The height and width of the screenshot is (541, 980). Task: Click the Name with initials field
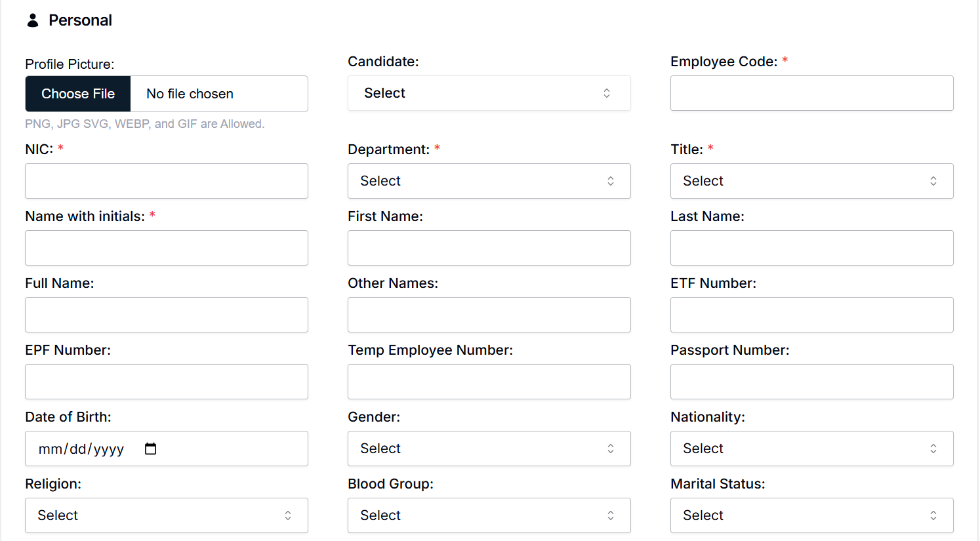pyautogui.click(x=166, y=248)
